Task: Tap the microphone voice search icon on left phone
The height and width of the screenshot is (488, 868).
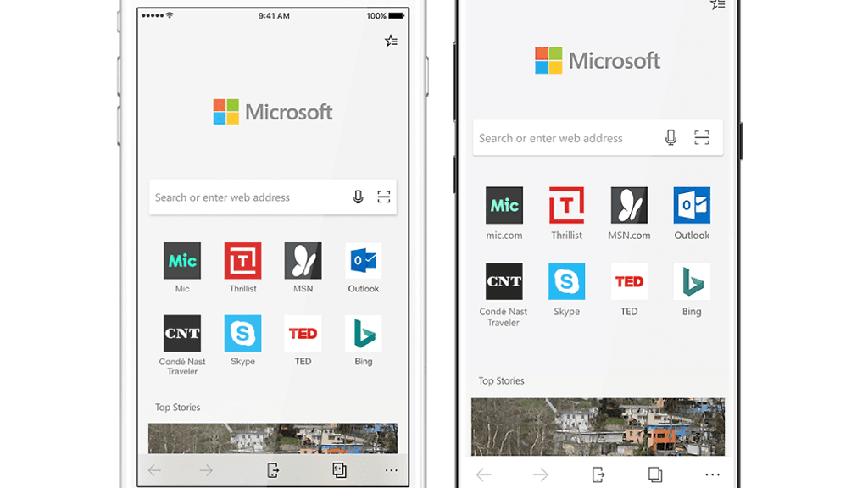Action: 359,197
